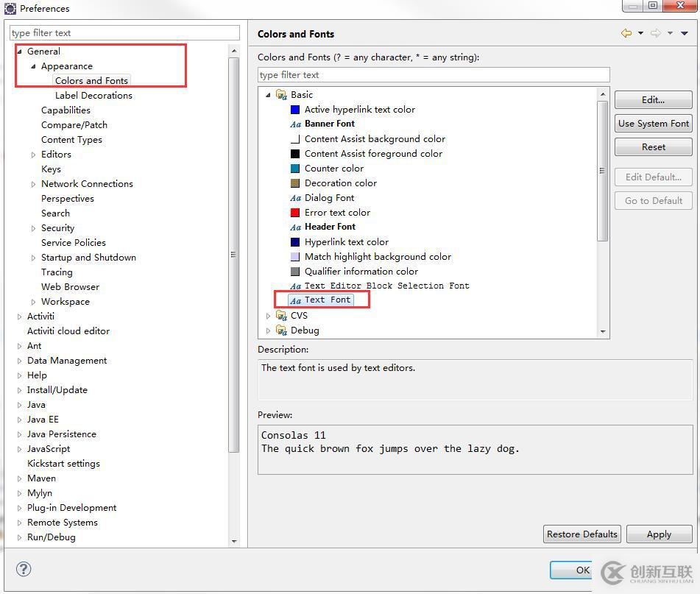Open the Web Browser preference page
The height and width of the screenshot is (594, 700).
click(70, 287)
